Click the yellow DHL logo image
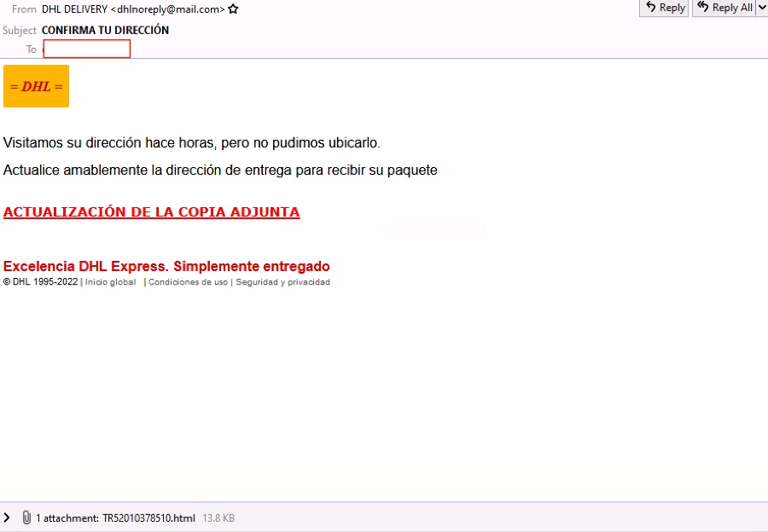 pyautogui.click(x=36, y=86)
